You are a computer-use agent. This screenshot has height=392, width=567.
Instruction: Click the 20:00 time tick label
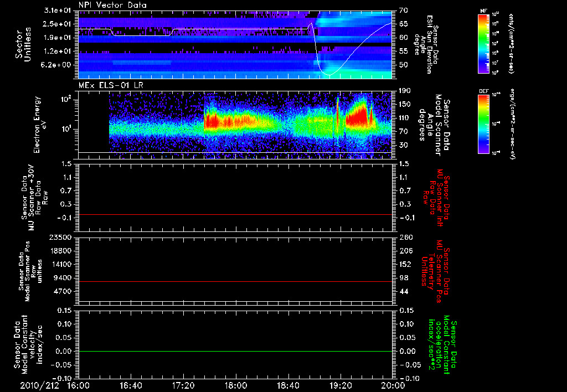point(394,385)
